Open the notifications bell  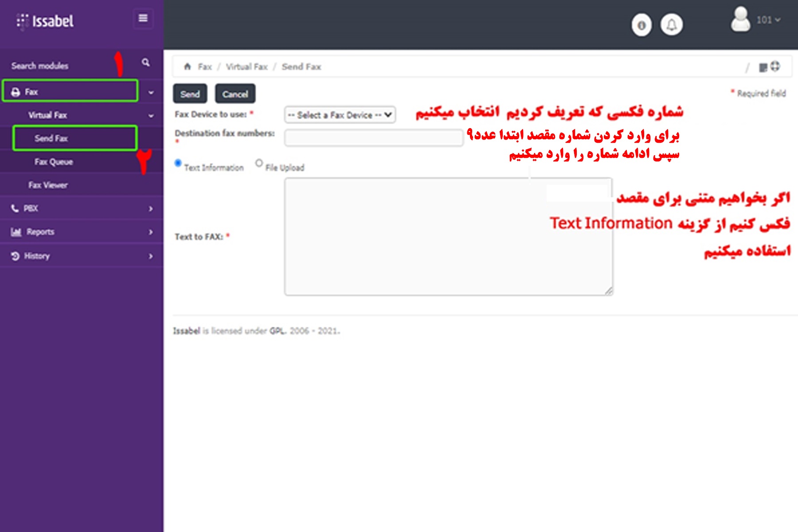click(x=672, y=25)
